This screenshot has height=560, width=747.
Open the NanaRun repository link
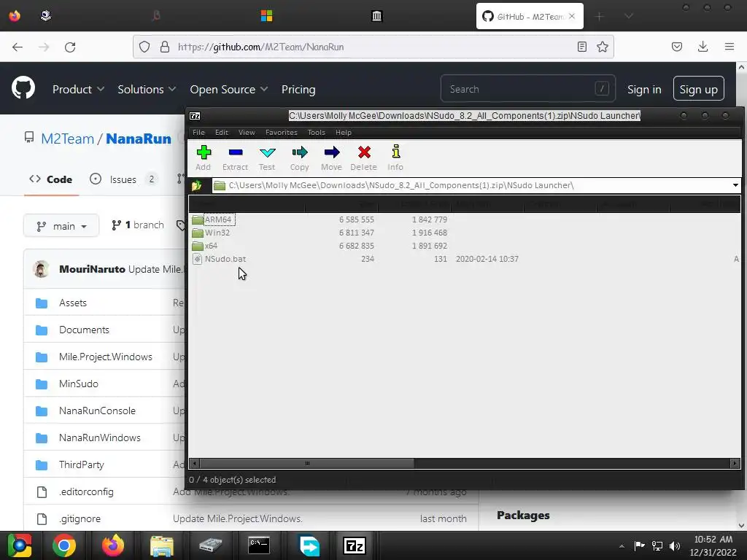pyautogui.click(x=138, y=139)
